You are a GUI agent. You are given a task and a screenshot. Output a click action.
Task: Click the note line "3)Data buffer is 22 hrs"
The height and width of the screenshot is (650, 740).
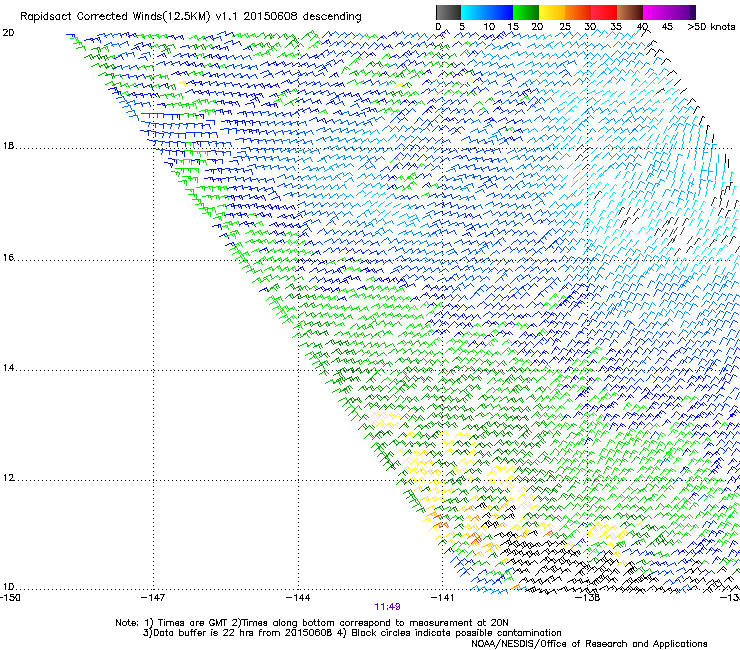[x=352, y=633]
